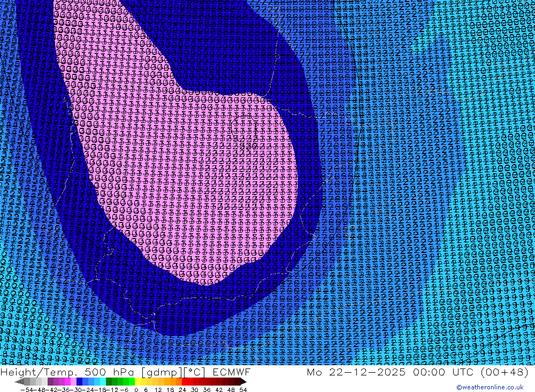The height and width of the screenshot is (392, 535).
Task: Click the '54' label at the scale's right end
Action: 243,390
